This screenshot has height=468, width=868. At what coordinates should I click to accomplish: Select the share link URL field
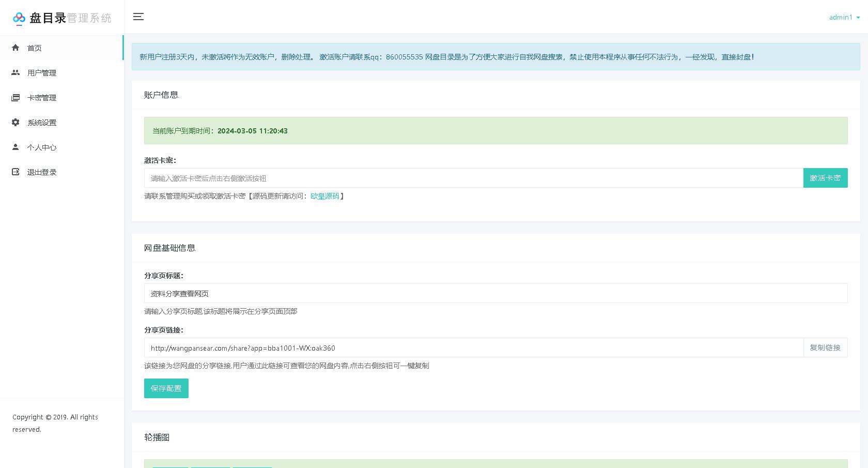(x=465, y=348)
